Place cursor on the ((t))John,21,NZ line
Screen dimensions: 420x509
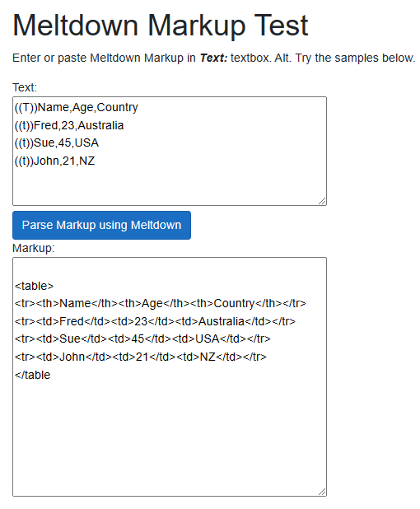tap(54, 161)
